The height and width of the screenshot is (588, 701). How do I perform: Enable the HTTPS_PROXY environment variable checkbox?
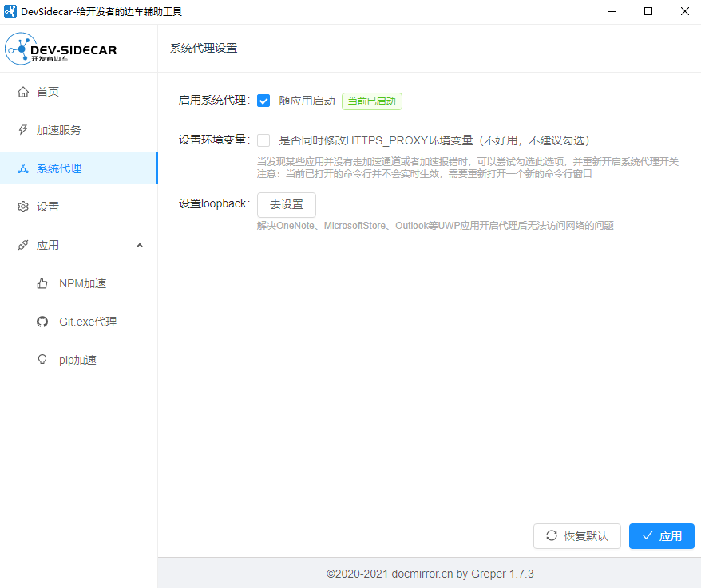(x=263, y=140)
